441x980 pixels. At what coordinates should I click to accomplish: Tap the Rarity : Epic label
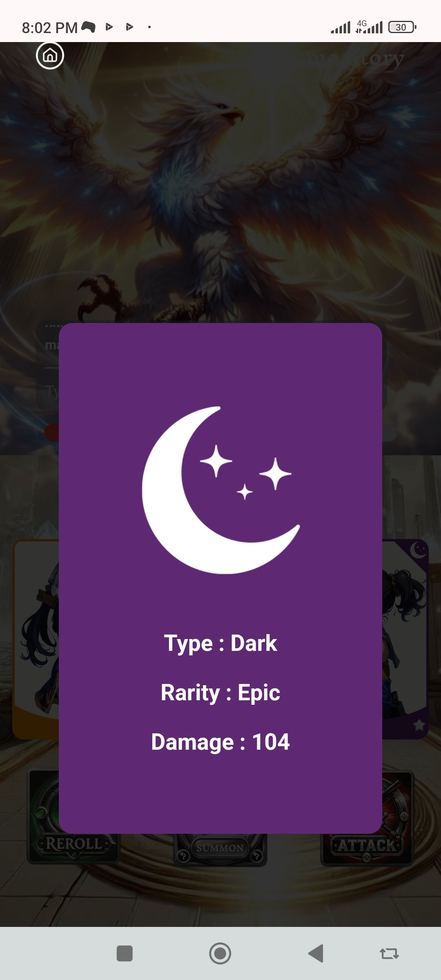pyautogui.click(x=220, y=693)
